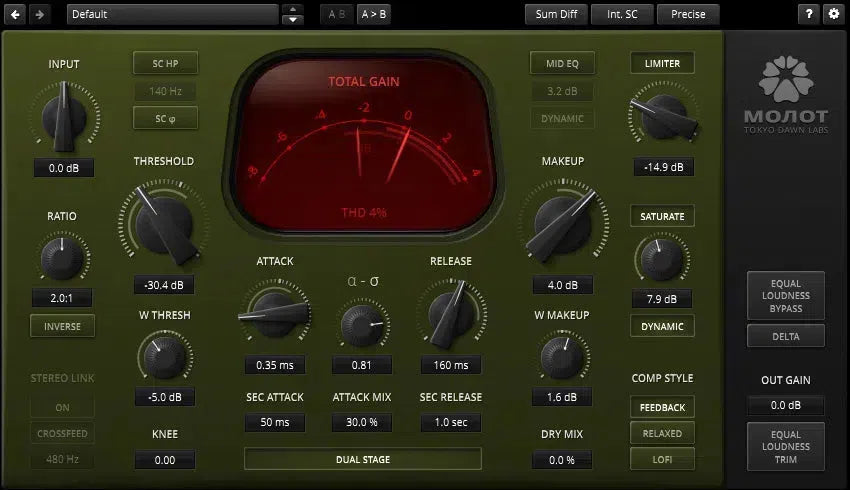Toggle the Limiter button
Screen dimensions: 850x490
662,64
